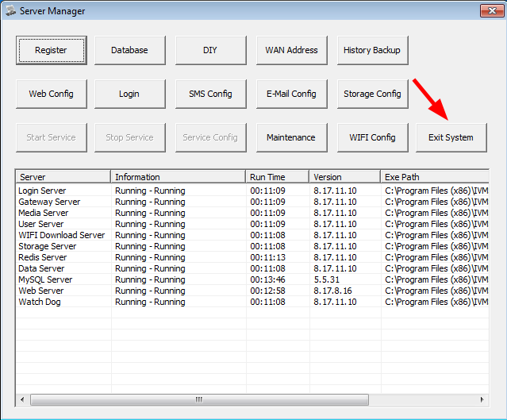Viewport: 507px width, 420px height.
Task: Configure the WAN Address
Action: pyautogui.click(x=291, y=50)
